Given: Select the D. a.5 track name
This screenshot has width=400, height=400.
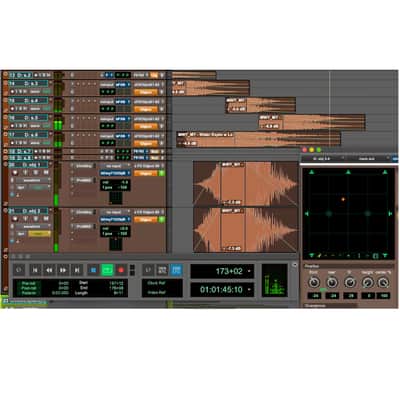Looking at the screenshot, I should click(29, 118).
